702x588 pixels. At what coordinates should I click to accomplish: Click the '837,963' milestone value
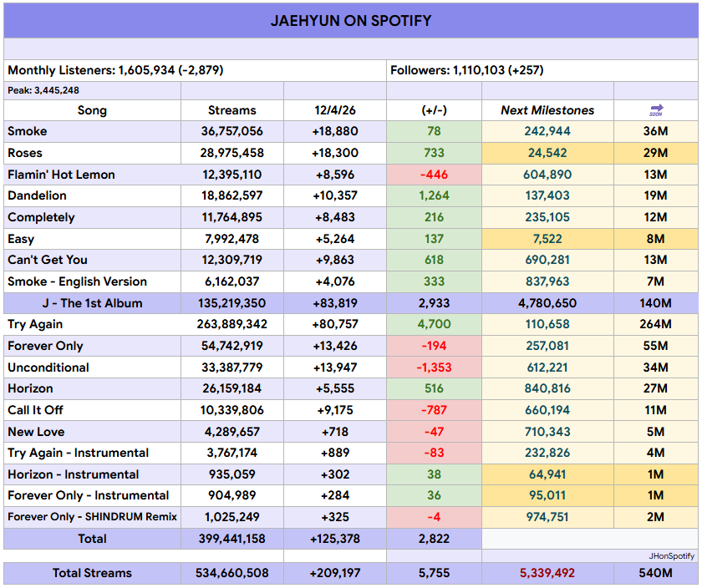(547, 281)
